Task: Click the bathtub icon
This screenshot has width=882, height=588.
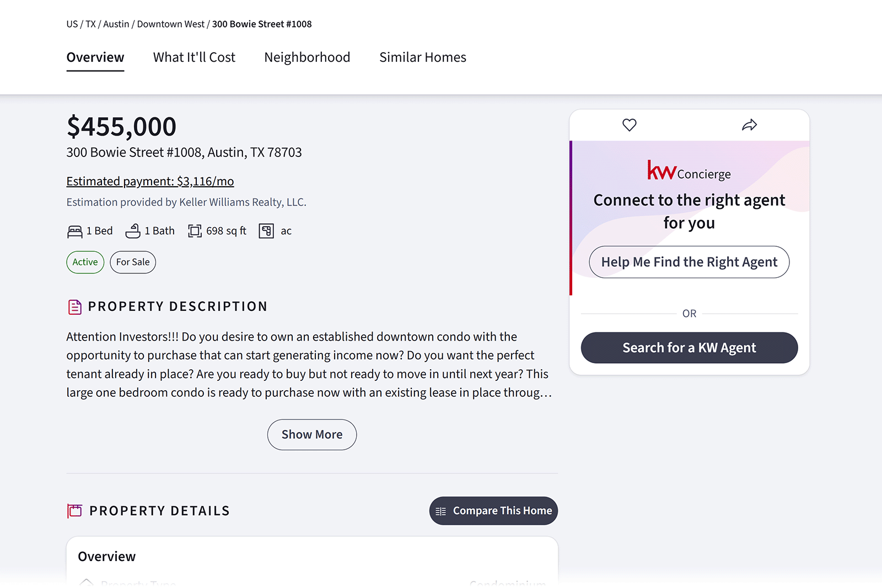Action: pyautogui.click(x=133, y=231)
